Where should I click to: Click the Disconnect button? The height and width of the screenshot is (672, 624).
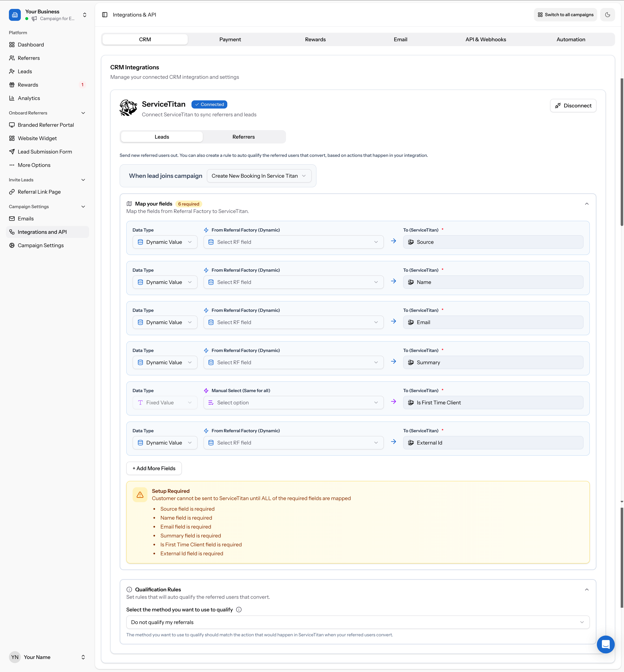tap(573, 105)
